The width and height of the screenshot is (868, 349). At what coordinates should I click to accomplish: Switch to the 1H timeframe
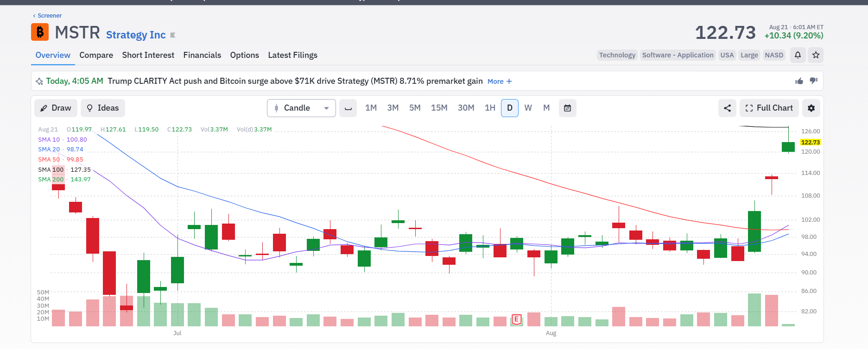pos(490,108)
